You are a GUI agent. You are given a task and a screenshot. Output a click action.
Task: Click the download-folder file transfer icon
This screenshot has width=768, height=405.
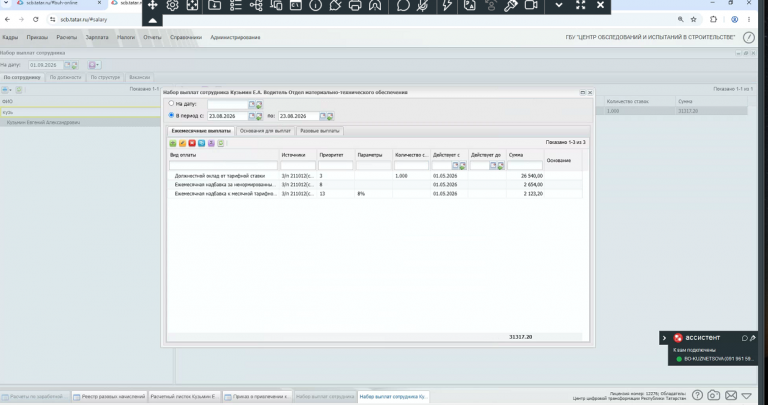[x=215, y=6]
